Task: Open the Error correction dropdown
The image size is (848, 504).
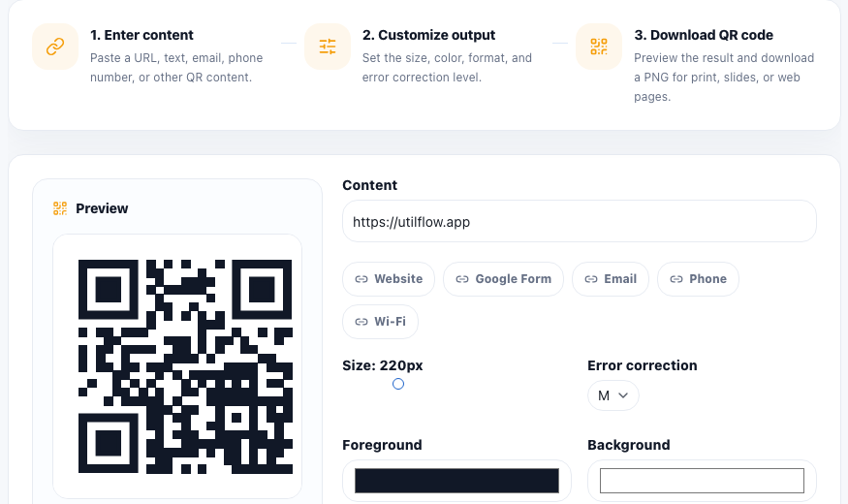Action: [613, 395]
